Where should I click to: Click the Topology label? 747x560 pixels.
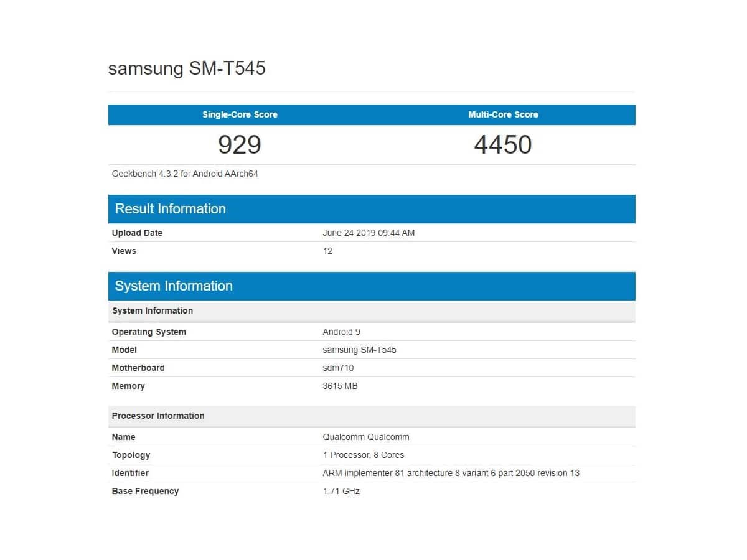click(131, 455)
